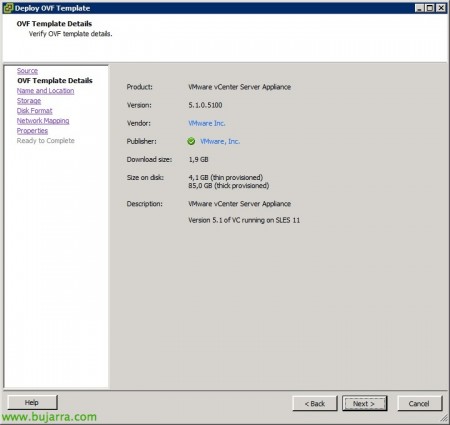Select OVF Template Details in the sidebar
The width and height of the screenshot is (450, 425).
(55, 81)
